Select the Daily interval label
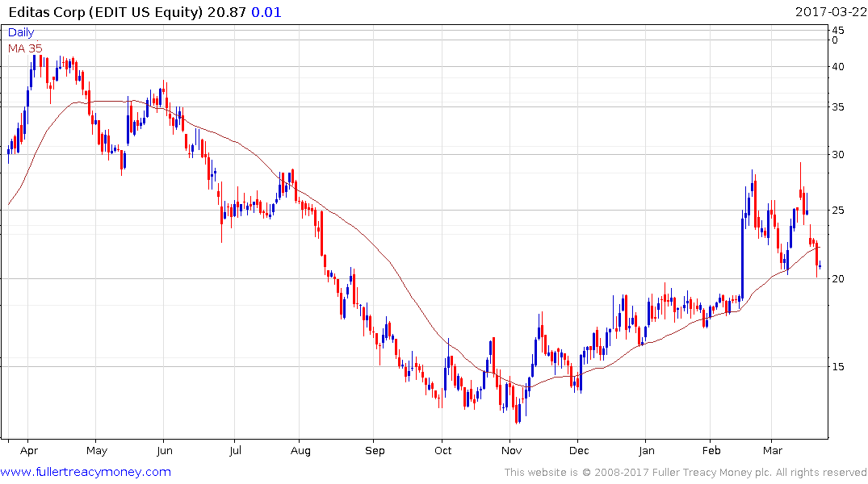 coord(22,33)
